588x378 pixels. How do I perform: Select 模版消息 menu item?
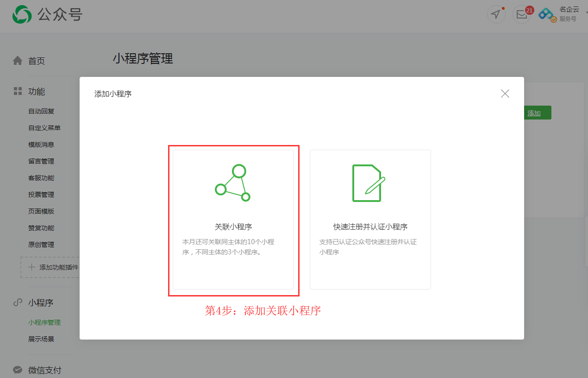(41, 145)
